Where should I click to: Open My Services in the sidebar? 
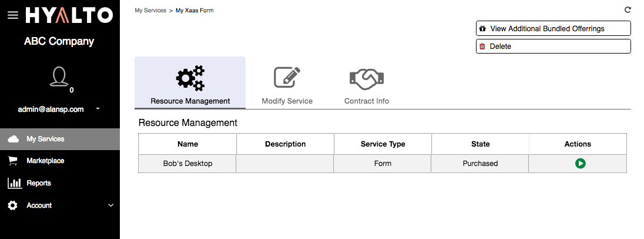(60, 139)
